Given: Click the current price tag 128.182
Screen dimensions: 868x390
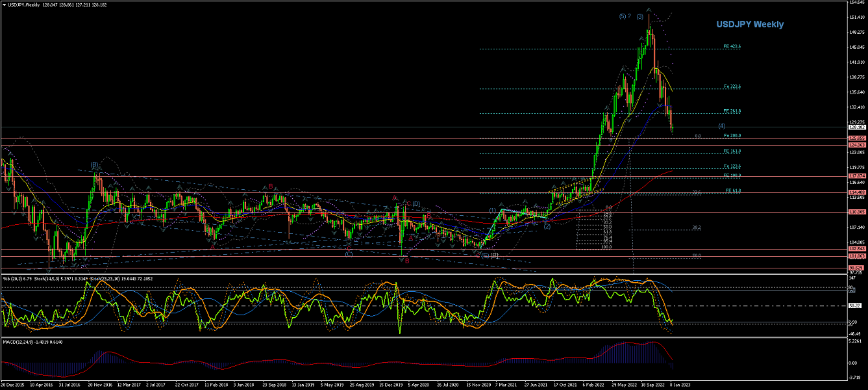Looking at the screenshot, I should click(857, 127).
